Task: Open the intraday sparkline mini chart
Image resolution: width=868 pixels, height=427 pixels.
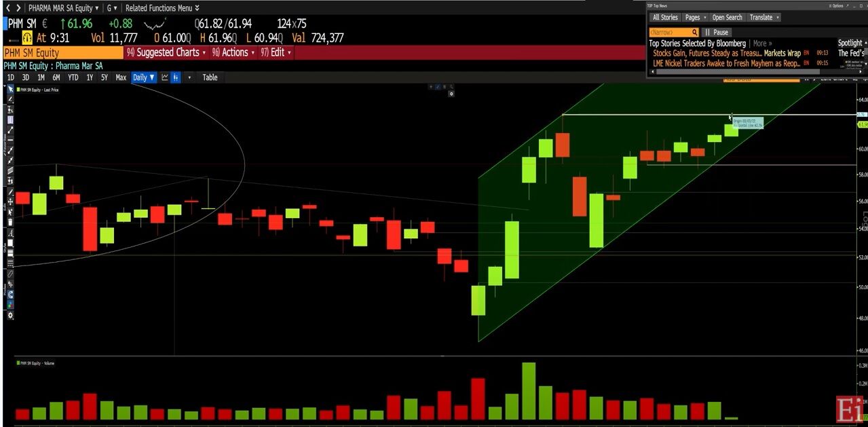Action: tap(155, 24)
